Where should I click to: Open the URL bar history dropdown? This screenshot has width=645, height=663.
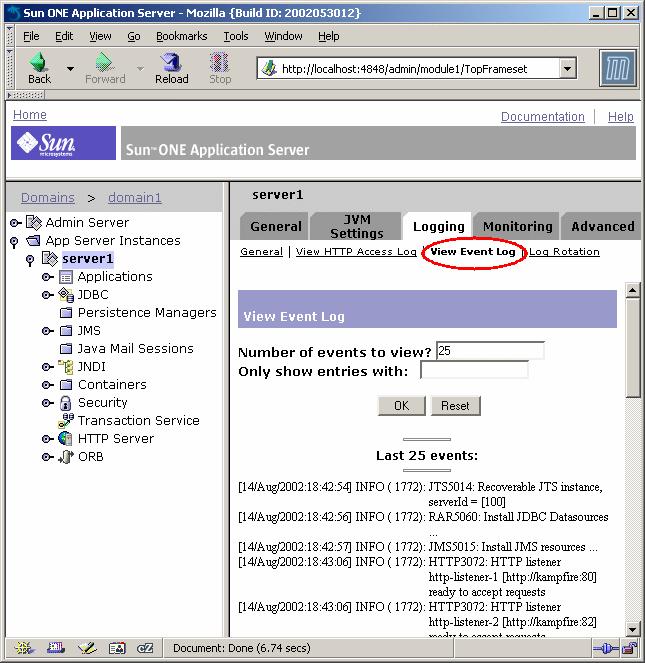pos(568,68)
